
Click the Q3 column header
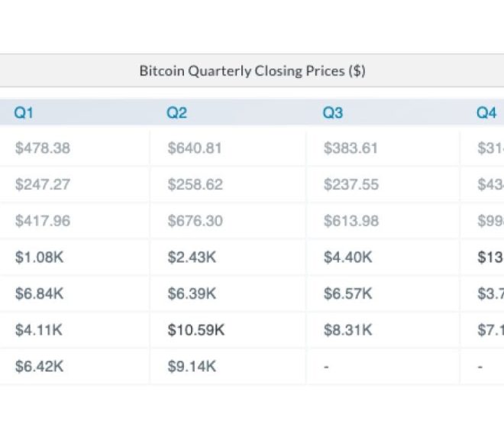coord(333,113)
